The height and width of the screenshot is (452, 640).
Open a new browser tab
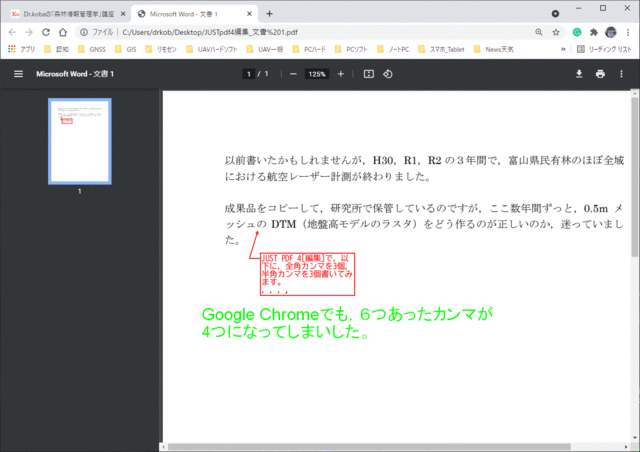pyautogui.click(x=269, y=13)
